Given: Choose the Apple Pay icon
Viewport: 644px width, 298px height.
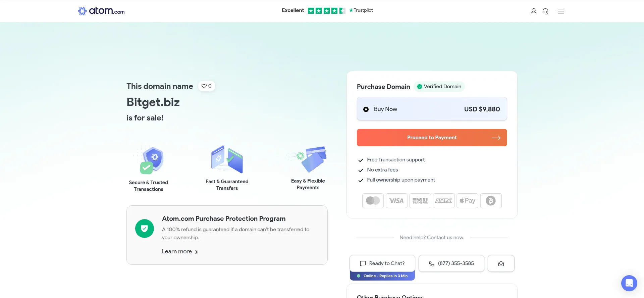Looking at the screenshot, I should [467, 201].
